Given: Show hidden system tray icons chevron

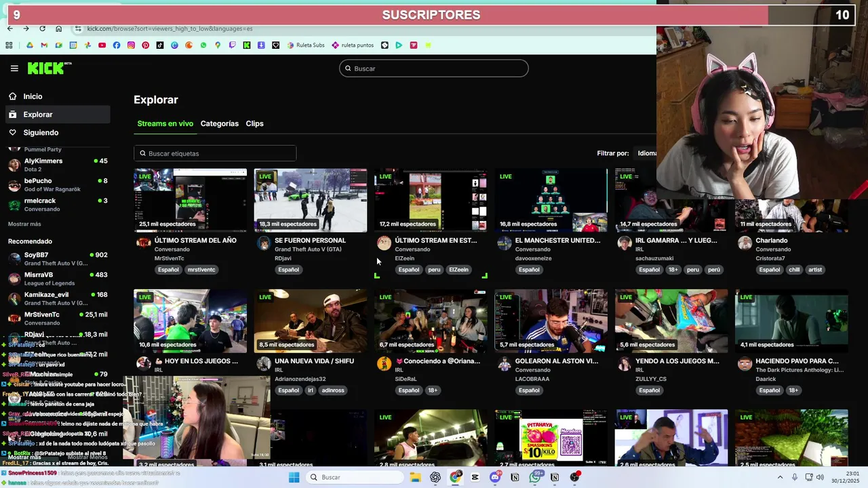Looking at the screenshot, I should point(780,477).
